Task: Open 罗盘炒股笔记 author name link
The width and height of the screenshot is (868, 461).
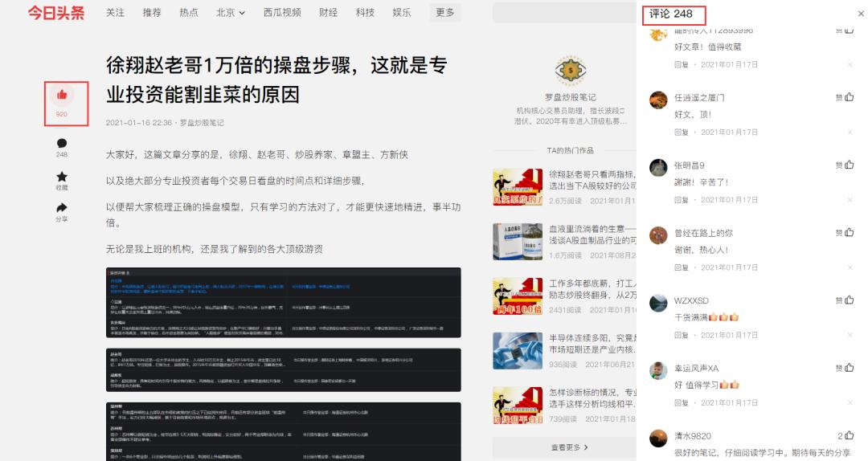Action: [x=570, y=97]
